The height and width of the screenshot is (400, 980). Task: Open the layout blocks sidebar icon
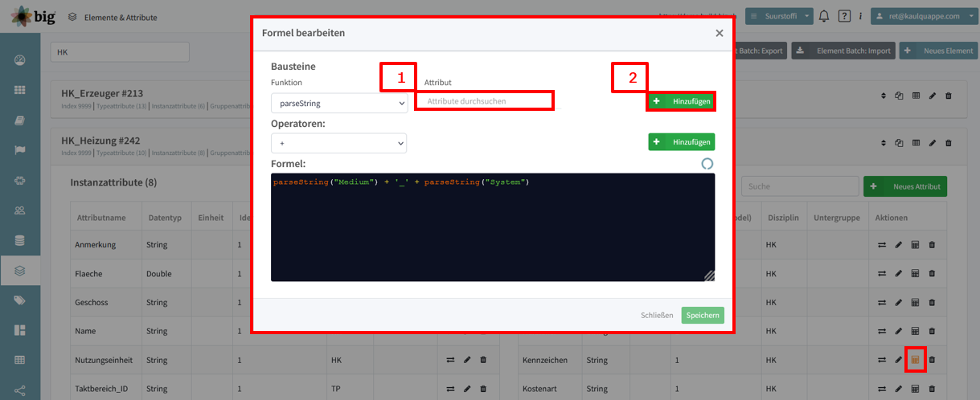point(20,330)
